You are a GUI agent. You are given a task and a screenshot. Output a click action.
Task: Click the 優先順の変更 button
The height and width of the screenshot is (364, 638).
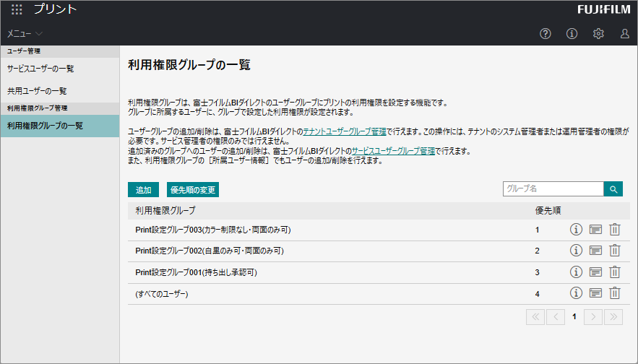coord(192,190)
